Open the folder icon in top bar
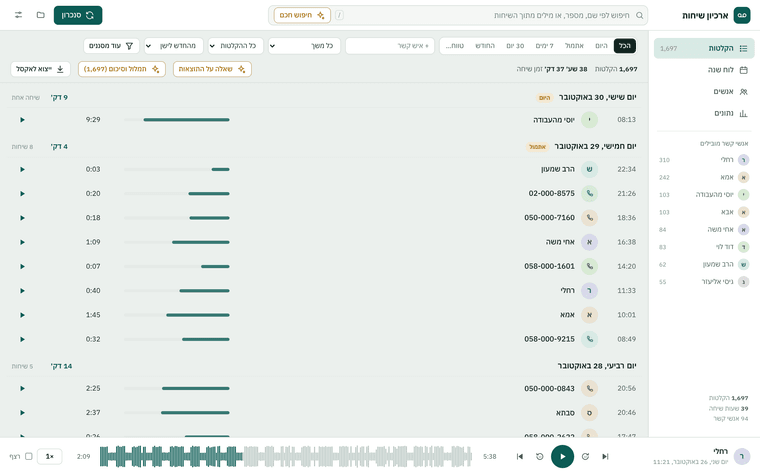760x475 pixels. 41,15
